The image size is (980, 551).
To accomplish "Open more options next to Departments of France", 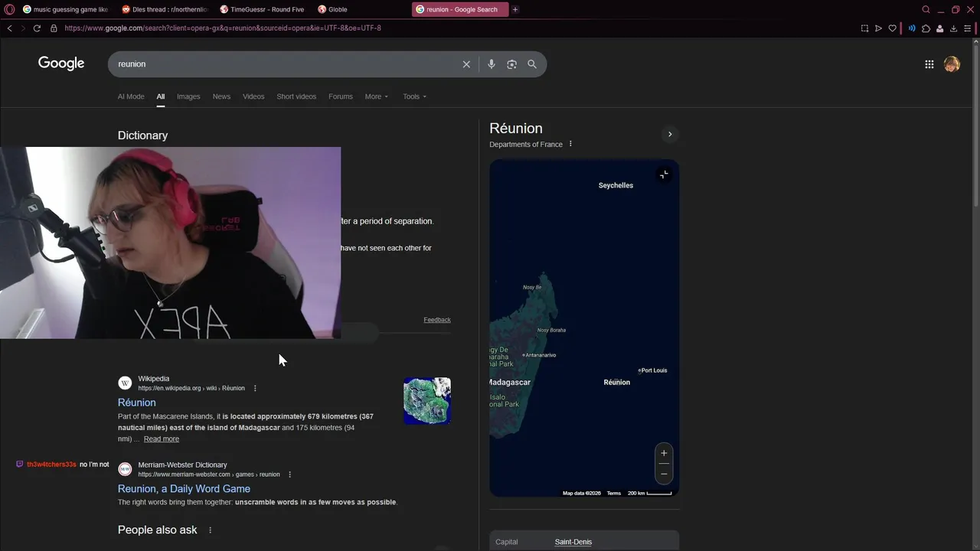I will click(570, 144).
